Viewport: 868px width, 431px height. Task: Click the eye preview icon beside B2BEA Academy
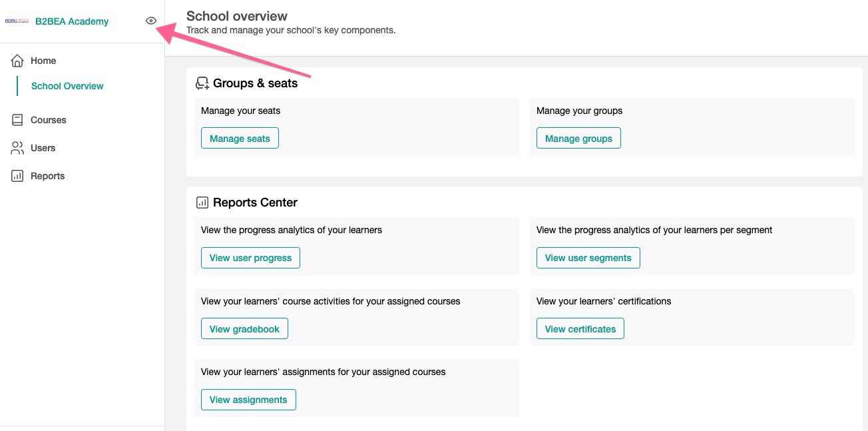151,21
